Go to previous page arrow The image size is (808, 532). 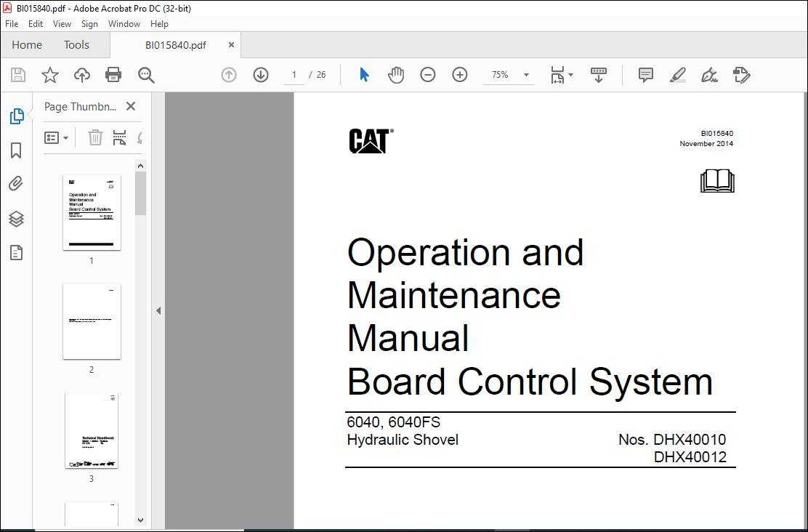(229, 76)
